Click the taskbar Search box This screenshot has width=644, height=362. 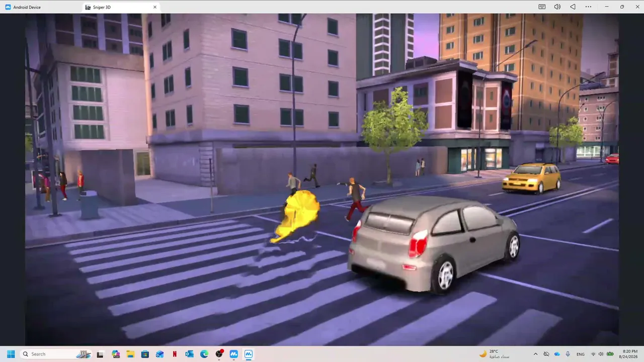tap(56, 354)
